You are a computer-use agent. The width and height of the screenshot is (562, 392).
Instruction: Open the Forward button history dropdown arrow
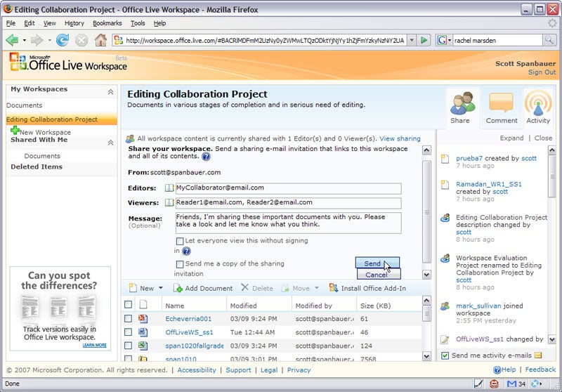click(x=49, y=40)
